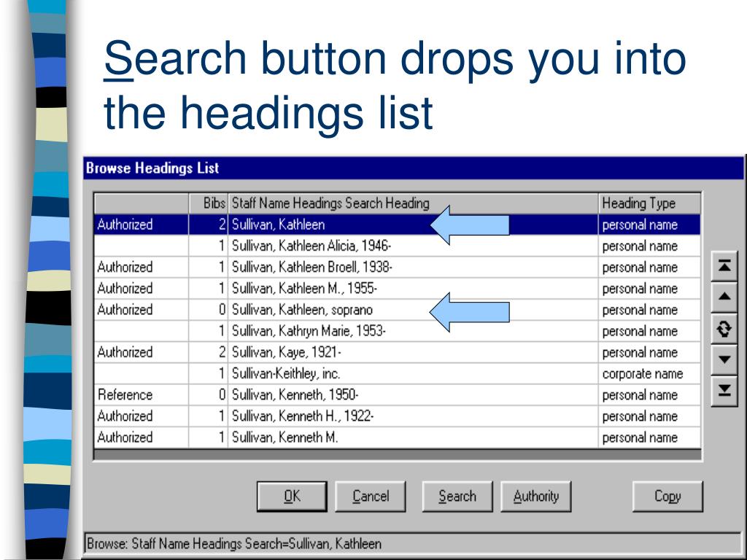747x560 pixels.
Task: Jump to bottom of headings list
Action: click(724, 391)
